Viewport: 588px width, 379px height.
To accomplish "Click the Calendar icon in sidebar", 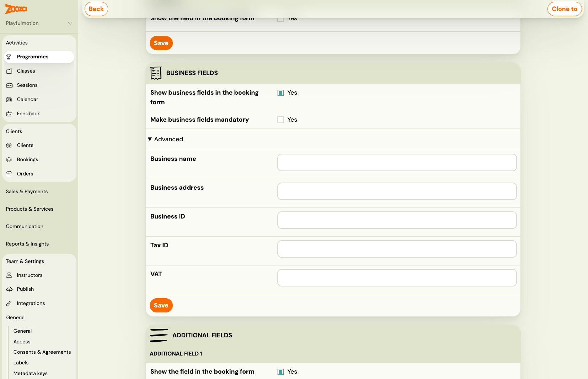I will 9,100.
